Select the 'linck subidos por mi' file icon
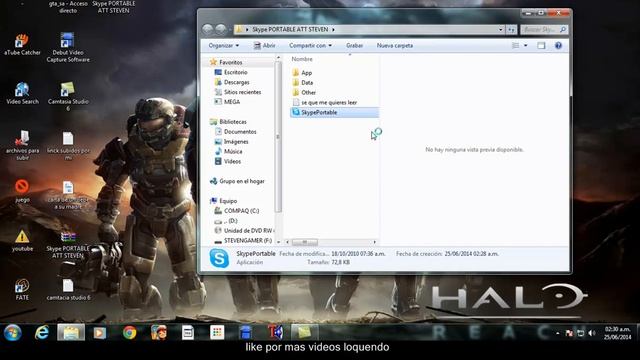Viewport: 640px width, 360px height. [x=68, y=145]
